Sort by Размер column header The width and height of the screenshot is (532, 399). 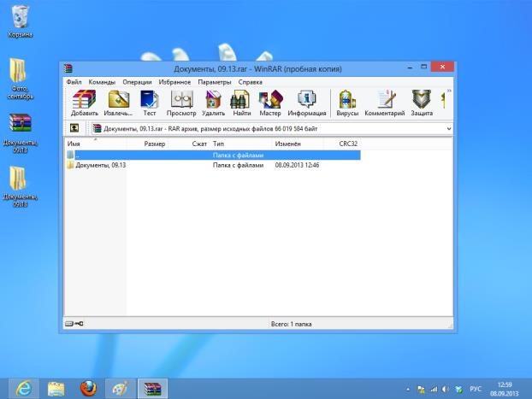147,144
